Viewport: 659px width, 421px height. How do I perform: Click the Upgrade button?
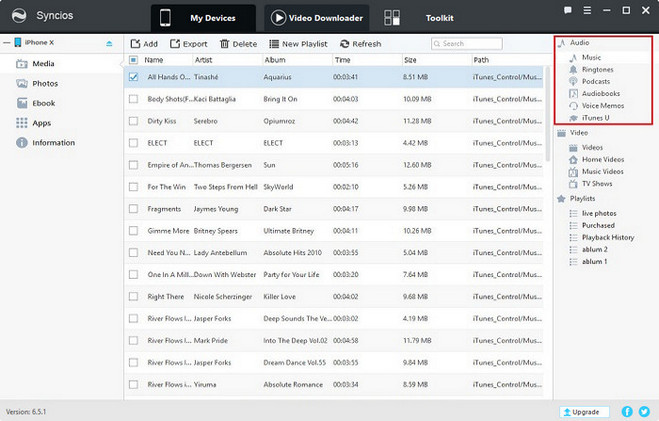[x=584, y=412]
